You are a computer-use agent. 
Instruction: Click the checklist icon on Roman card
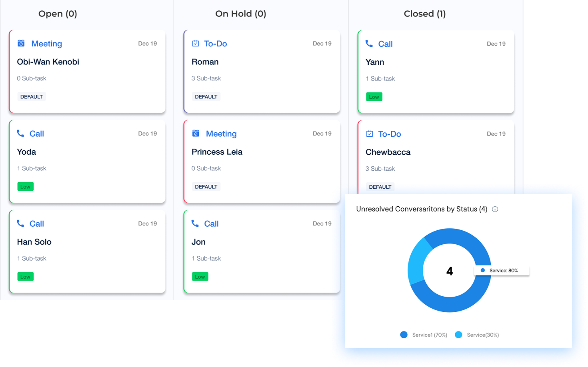(x=196, y=43)
